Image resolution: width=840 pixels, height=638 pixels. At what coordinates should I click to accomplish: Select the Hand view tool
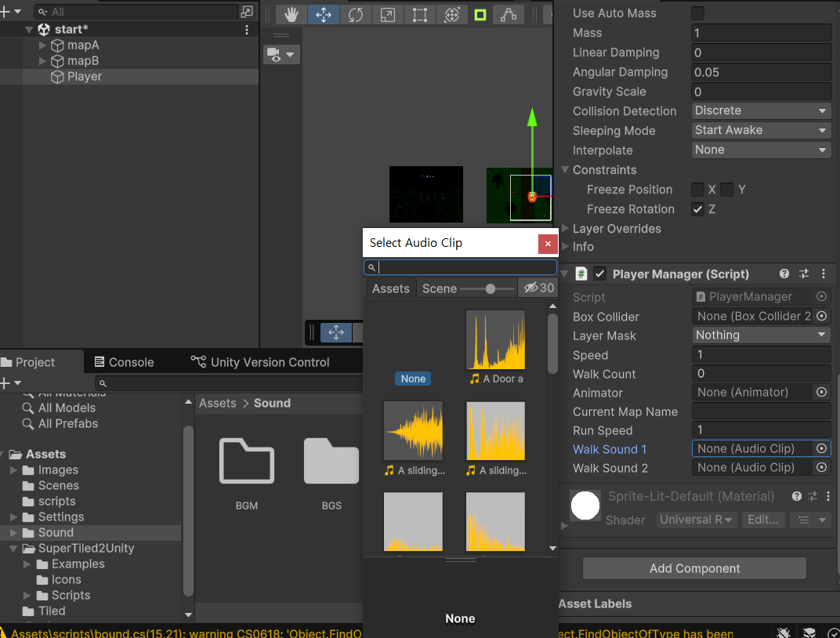click(291, 14)
